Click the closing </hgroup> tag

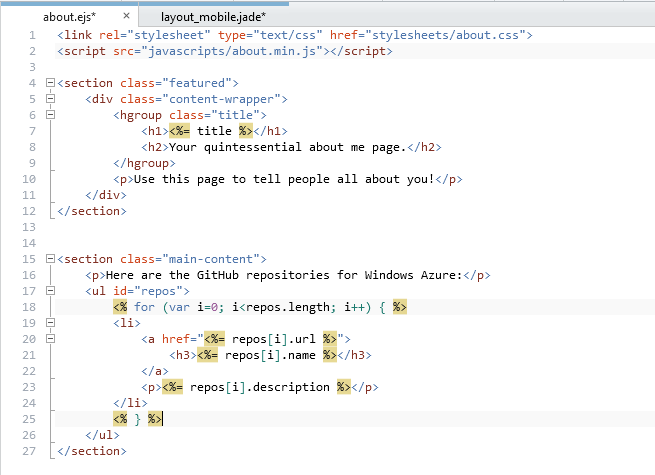click(144, 163)
